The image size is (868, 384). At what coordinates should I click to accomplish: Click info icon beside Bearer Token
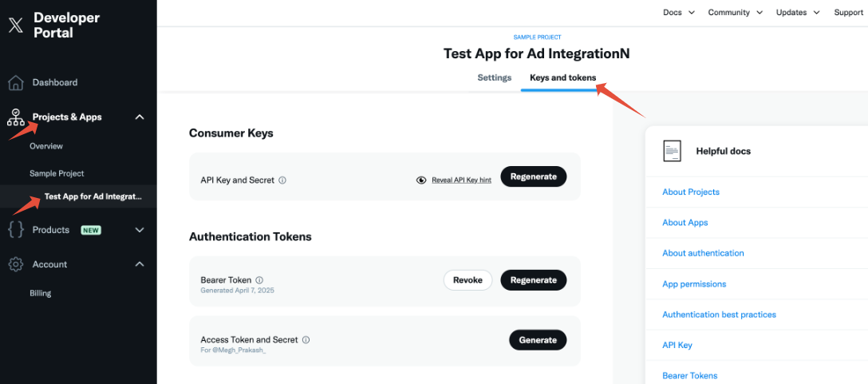click(259, 280)
